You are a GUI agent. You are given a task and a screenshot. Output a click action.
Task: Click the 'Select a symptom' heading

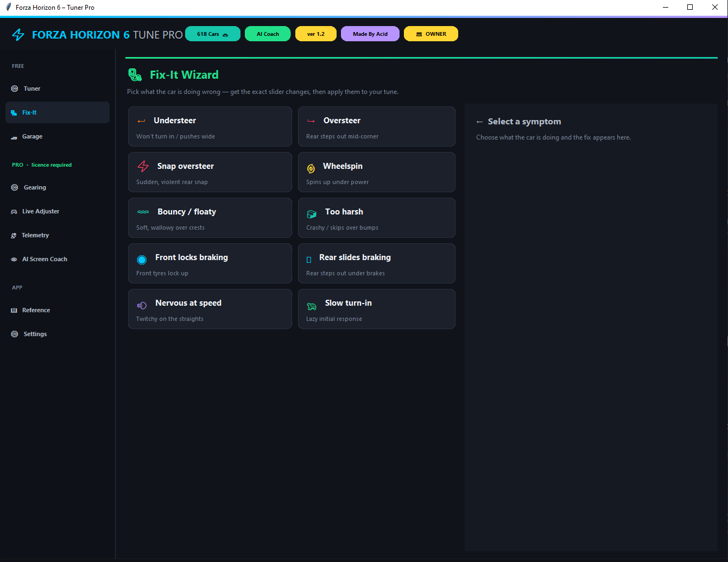(524, 122)
